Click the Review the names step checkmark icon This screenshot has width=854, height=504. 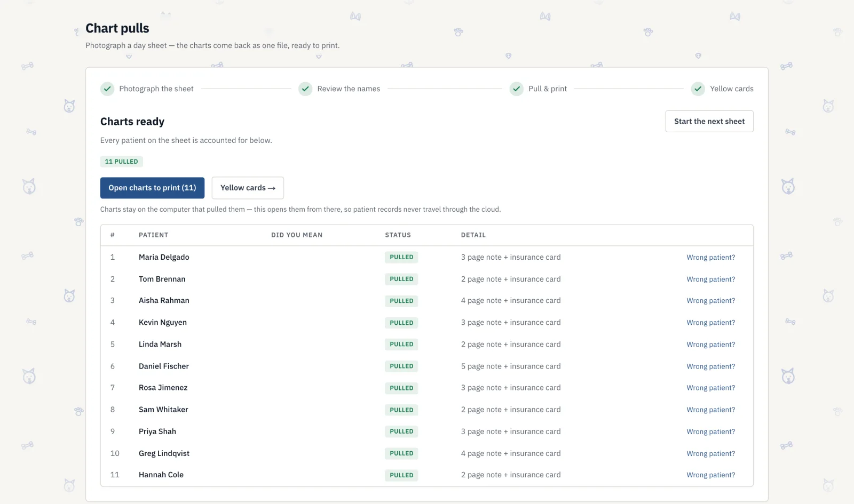click(305, 89)
